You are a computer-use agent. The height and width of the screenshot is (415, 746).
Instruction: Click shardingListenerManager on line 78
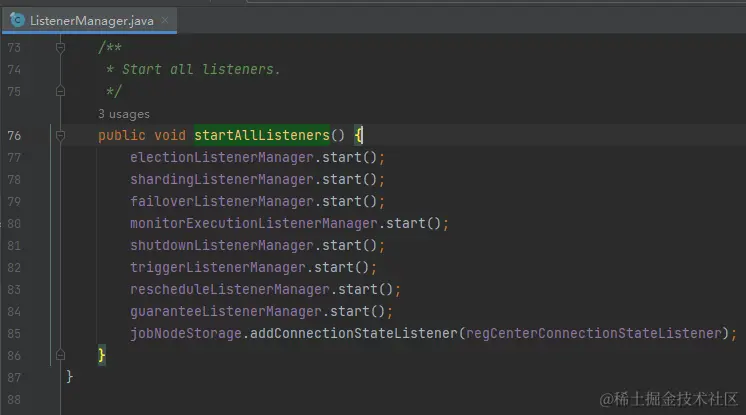tap(222, 179)
